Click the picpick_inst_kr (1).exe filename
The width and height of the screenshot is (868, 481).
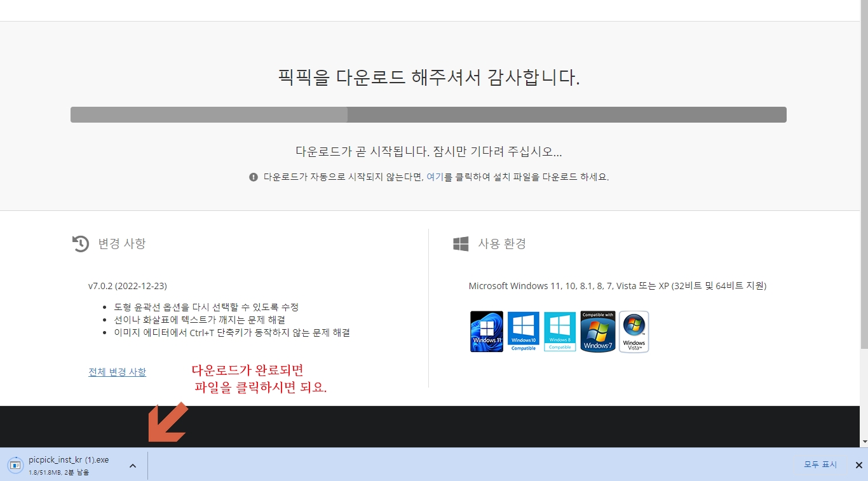[69, 460]
